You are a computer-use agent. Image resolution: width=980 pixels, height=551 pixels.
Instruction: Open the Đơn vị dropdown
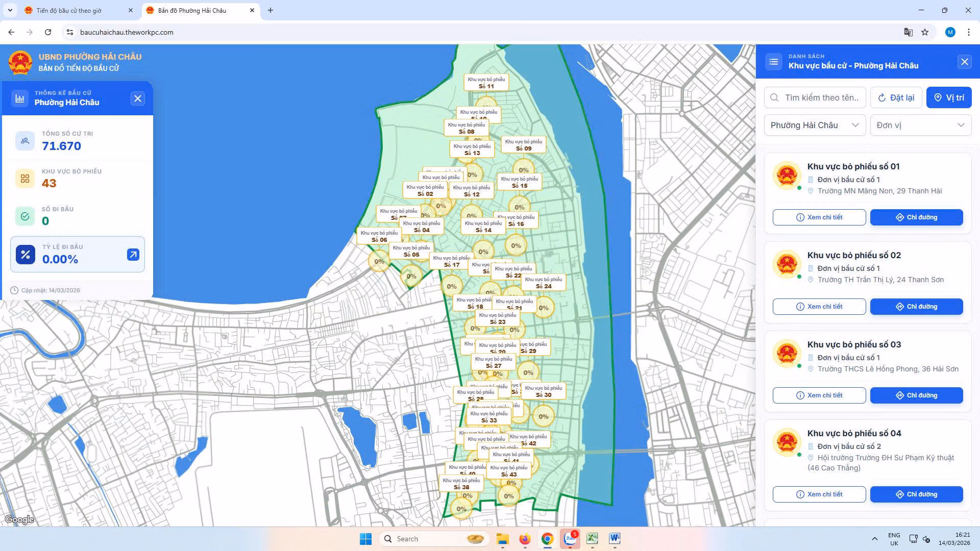tap(920, 126)
